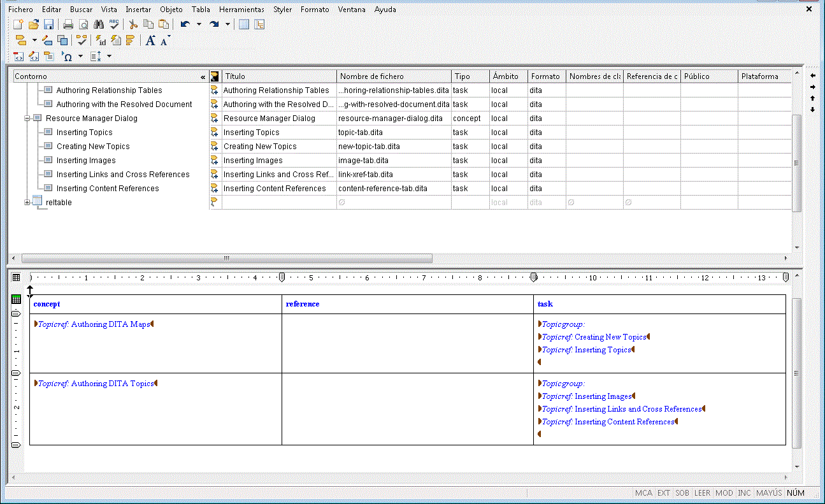
Task: Click the Nombre de fichero column header
Action: click(394, 76)
